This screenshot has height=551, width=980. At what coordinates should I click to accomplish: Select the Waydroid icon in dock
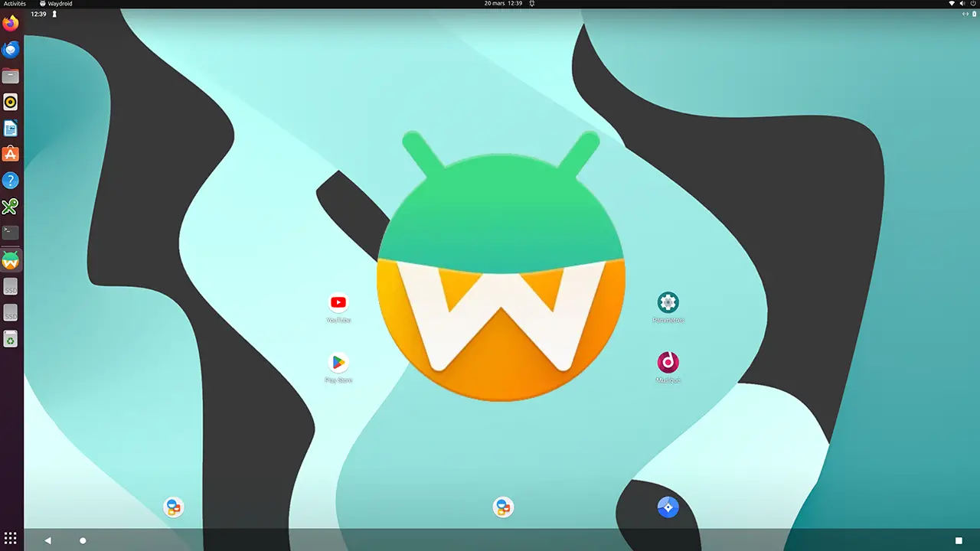click(x=11, y=260)
